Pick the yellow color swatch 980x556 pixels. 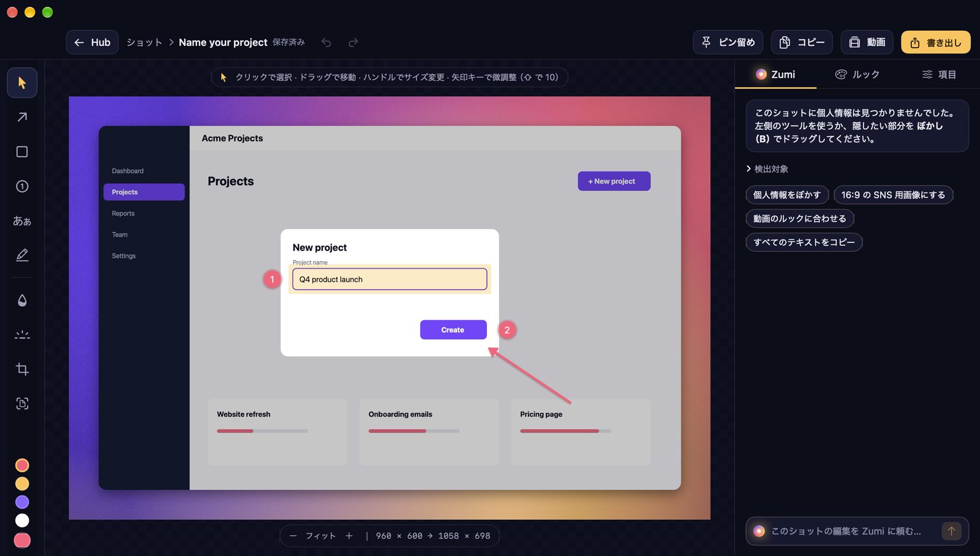click(22, 484)
